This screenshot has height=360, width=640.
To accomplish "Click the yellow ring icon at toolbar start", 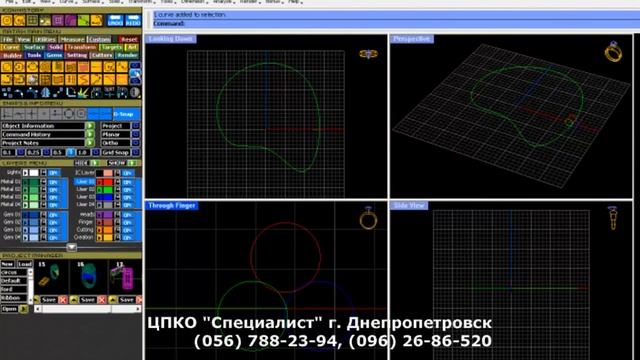I will pyautogui.click(x=7, y=20).
